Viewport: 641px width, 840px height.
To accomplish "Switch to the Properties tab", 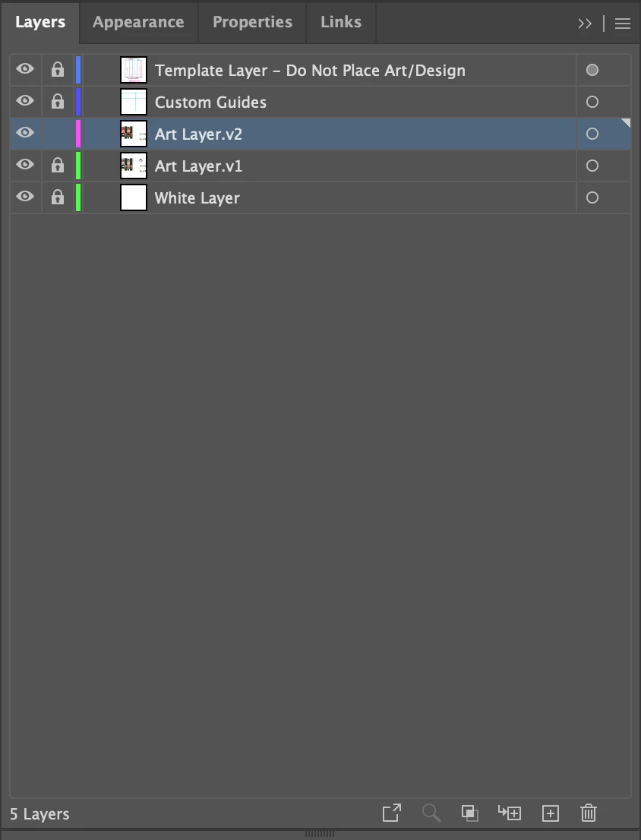I will 252,22.
